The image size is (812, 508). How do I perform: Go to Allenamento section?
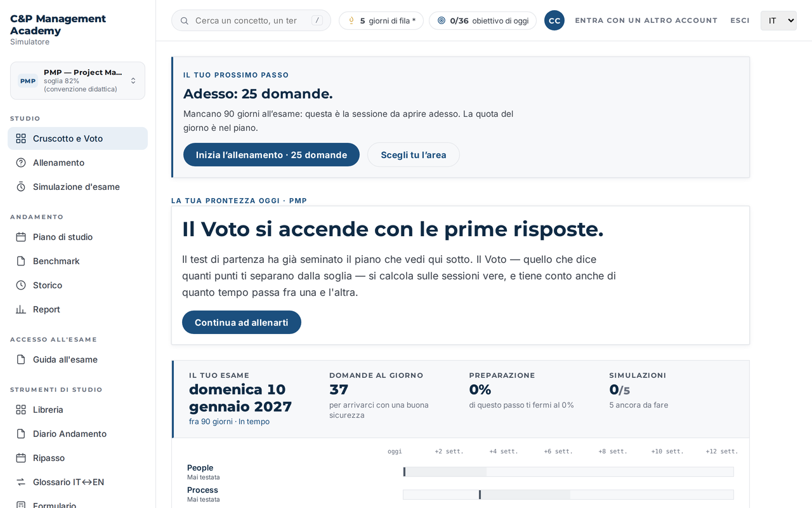click(77, 163)
